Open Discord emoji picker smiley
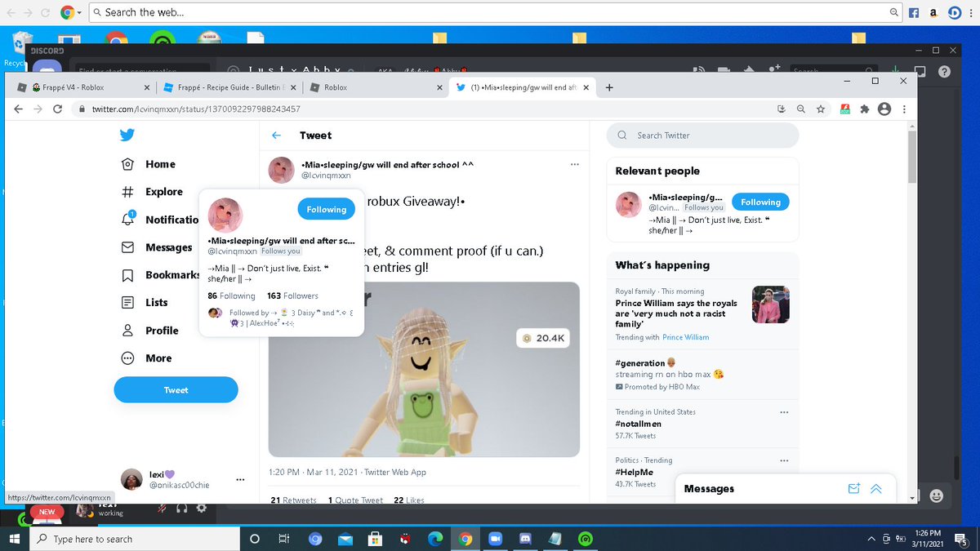The image size is (980, 551). pos(937,495)
